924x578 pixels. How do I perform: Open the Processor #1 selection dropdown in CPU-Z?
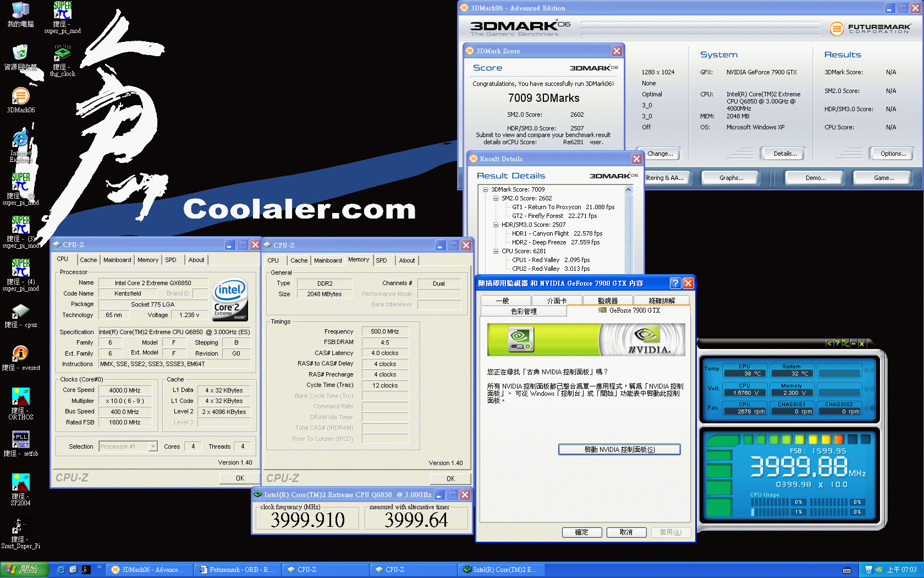[x=153, y=446]
